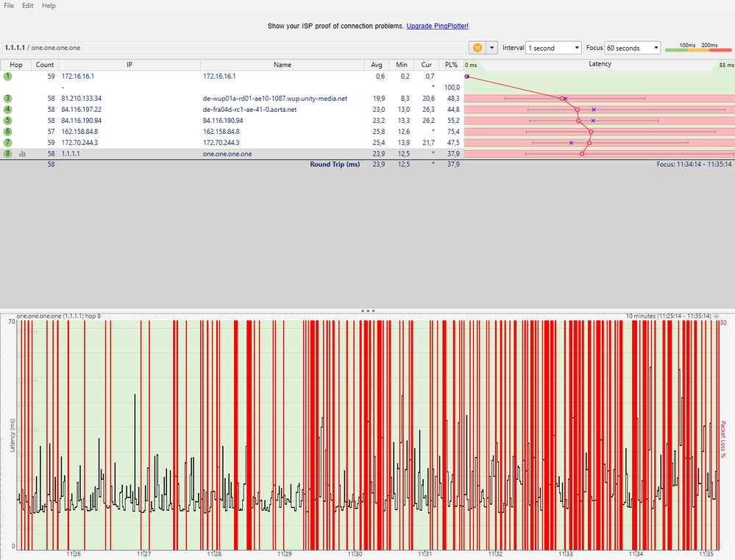Open the Help menu
Screen dimensions: 735x560
tap(49, 6)
